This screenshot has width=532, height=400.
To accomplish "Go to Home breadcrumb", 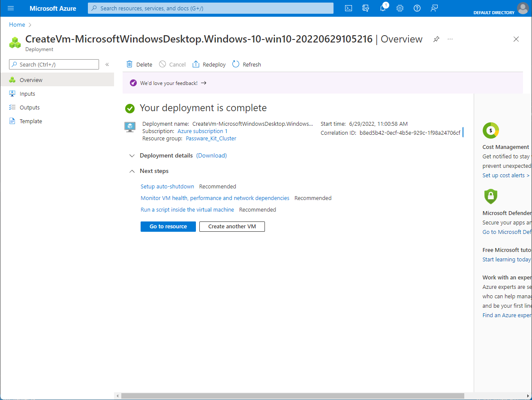I will tap(17, 24).
